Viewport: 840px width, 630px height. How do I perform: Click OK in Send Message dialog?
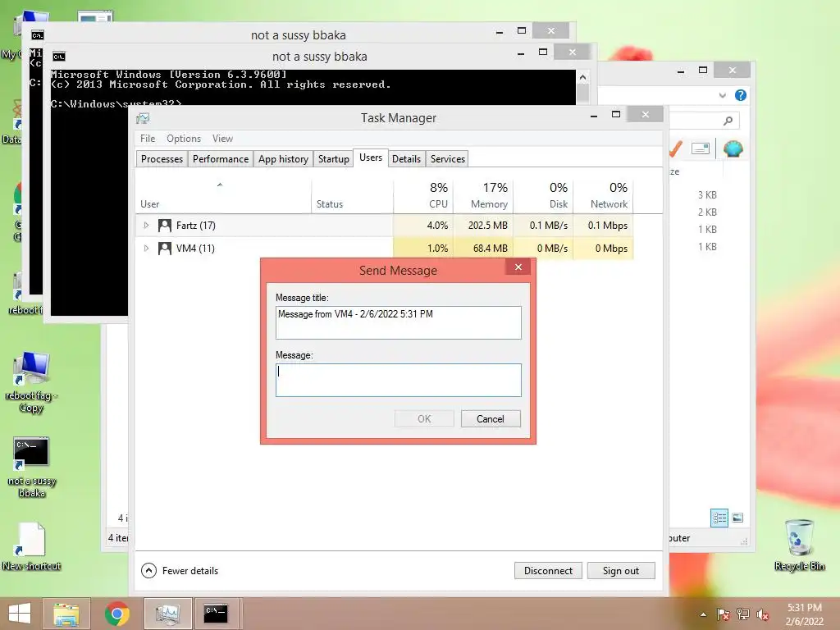tap(424, 419)
